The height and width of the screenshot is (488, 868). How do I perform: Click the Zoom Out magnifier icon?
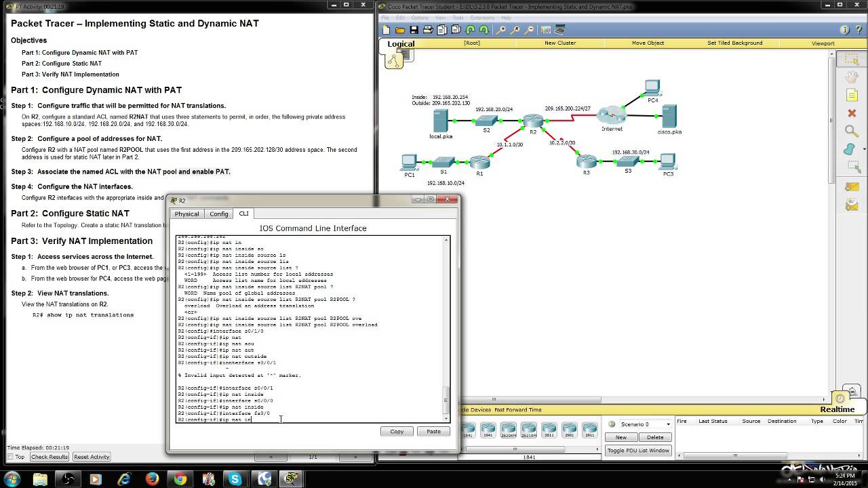tap(529, 30)
